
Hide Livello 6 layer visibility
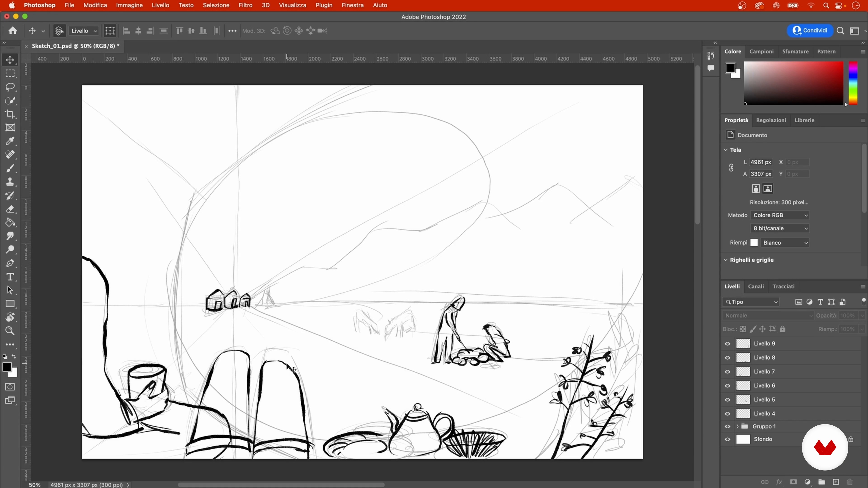(727, 386)
